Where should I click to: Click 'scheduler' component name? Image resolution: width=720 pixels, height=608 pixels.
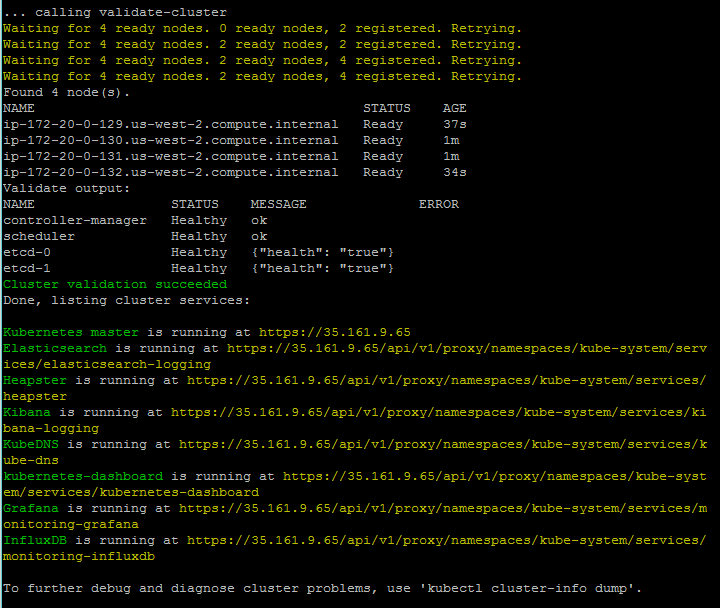[x=39, y=236]
